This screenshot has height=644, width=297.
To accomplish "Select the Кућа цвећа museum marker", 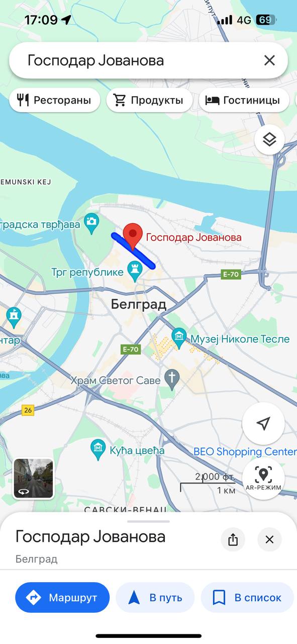I will tap(97, 447).
